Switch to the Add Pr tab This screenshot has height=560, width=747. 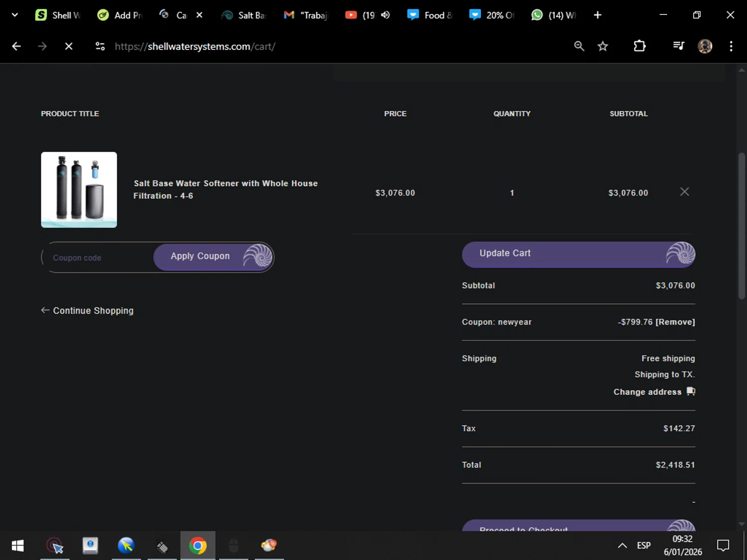click(x=120, y=15)
